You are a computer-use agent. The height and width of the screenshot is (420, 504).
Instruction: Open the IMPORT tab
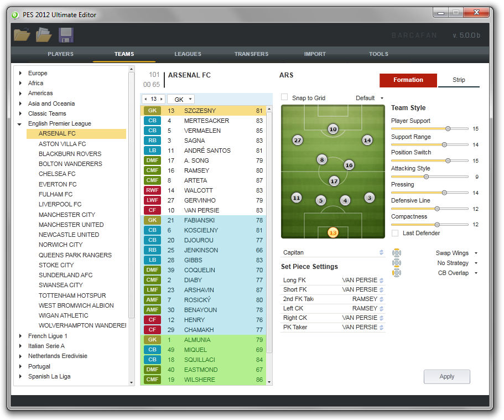click(x=315, y=54)
